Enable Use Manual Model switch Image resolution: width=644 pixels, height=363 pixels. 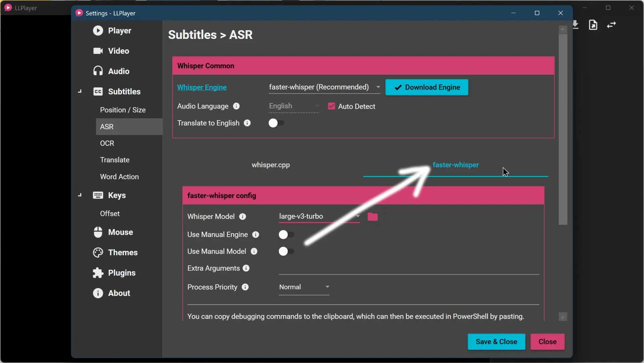(286, 251)
